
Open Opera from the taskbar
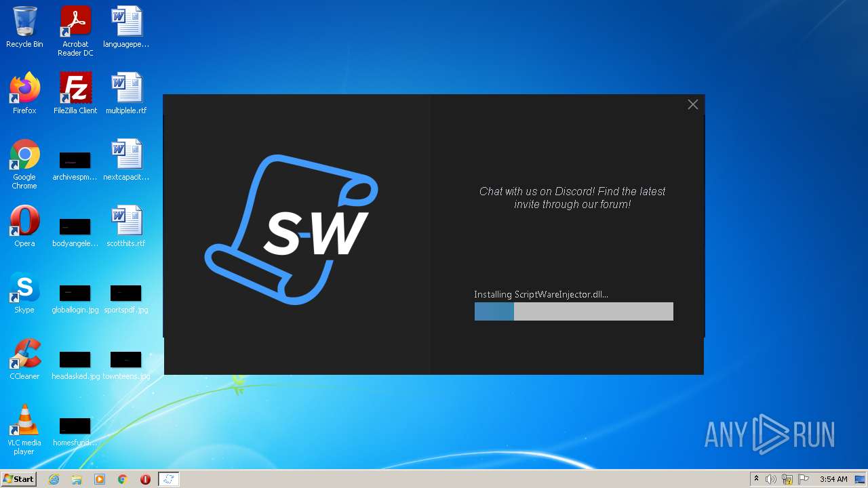(x=145, y=479)
